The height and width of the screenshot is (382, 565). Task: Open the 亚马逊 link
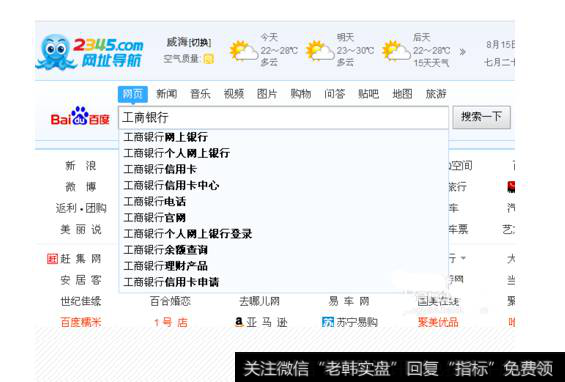pyautogui.click(x=267, y=322)
